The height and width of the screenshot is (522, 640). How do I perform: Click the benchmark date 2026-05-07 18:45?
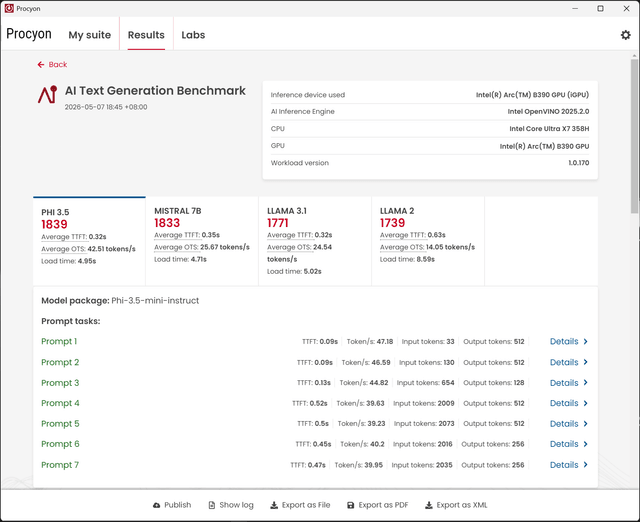click(x=106, y=107)
